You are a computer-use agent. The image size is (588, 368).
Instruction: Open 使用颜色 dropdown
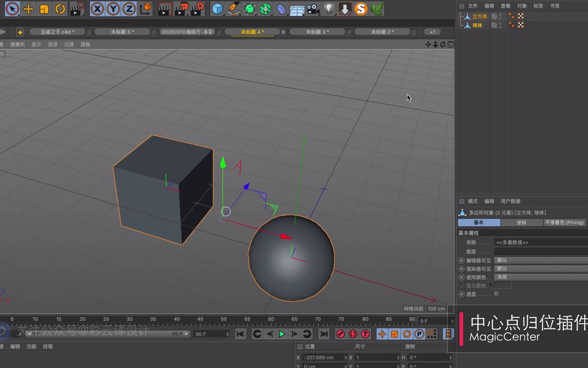pyautogui.click(x=541, y=277)
